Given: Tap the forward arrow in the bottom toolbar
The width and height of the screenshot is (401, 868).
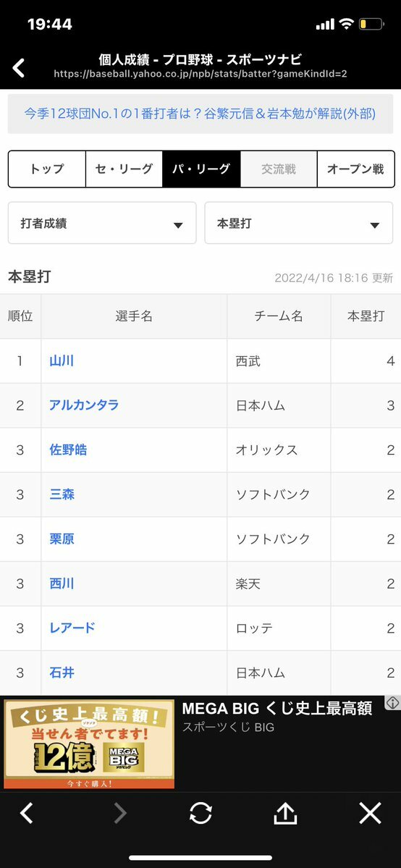Looking at the screenshot, I should click(x=119, y=813).
